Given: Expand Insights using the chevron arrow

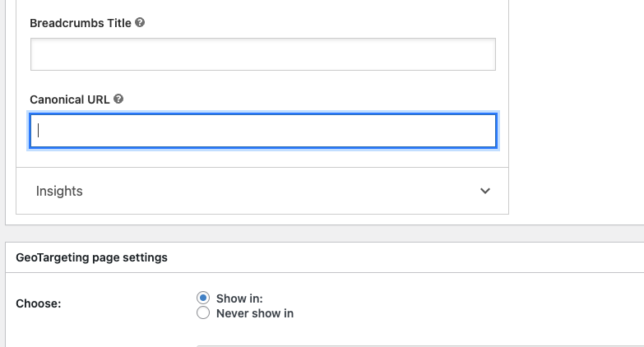Looking at the screenshot, I should coord(485,191).
